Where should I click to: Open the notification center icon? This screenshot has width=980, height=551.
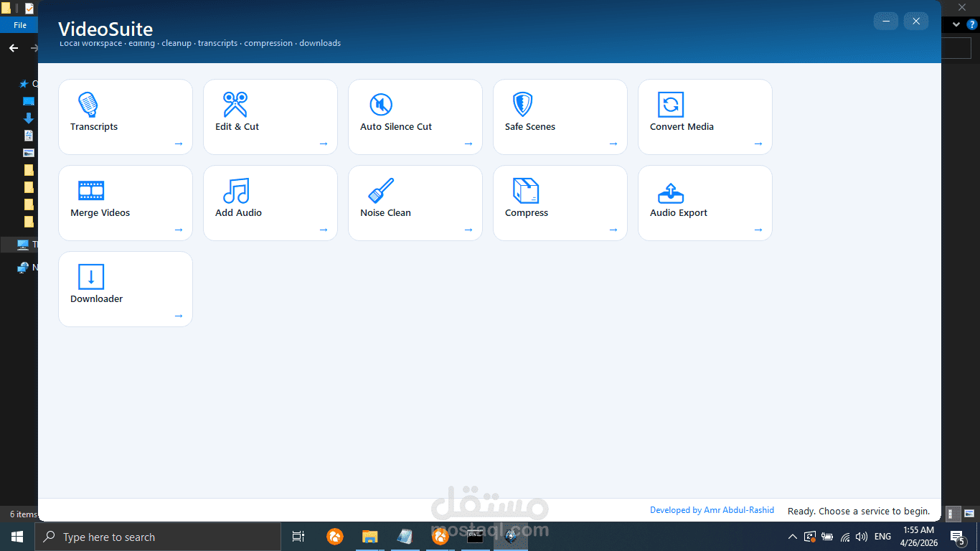coord(957,537)
